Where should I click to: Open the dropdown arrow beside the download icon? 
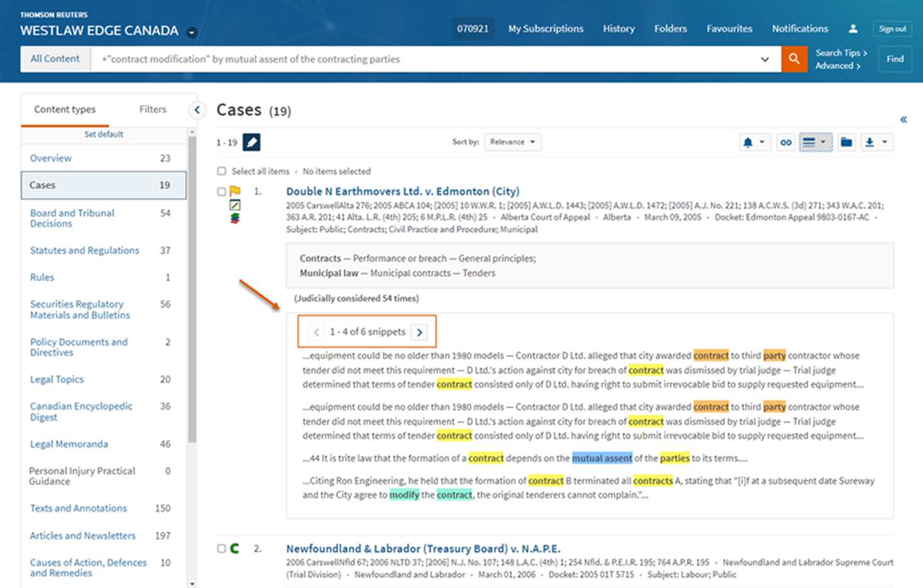884,142
